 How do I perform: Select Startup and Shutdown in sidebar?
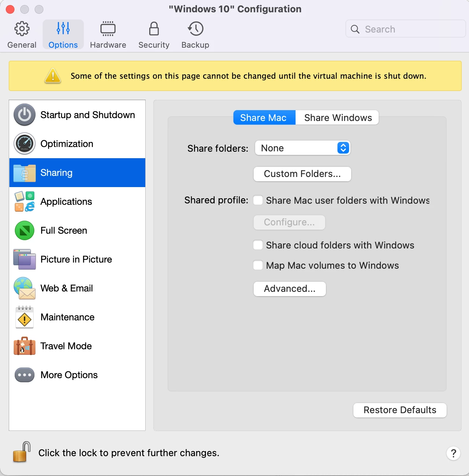(88, 115)
